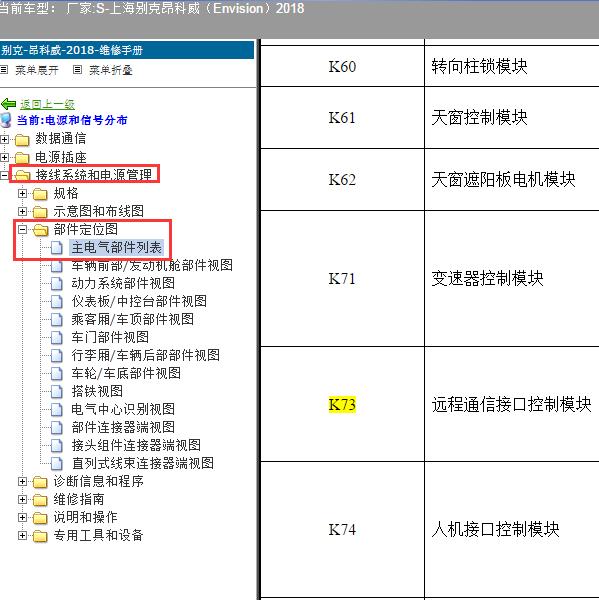Expand the 电源插座 tree node
The width and height of the screenshot is (599, 600).
coord(4,157)
